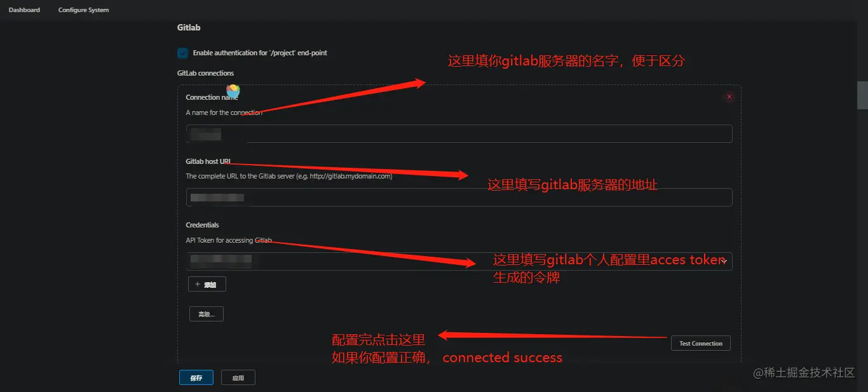Add a credential via 添加 button
Viewport: 868px width, 392px height.
(207, 284)
